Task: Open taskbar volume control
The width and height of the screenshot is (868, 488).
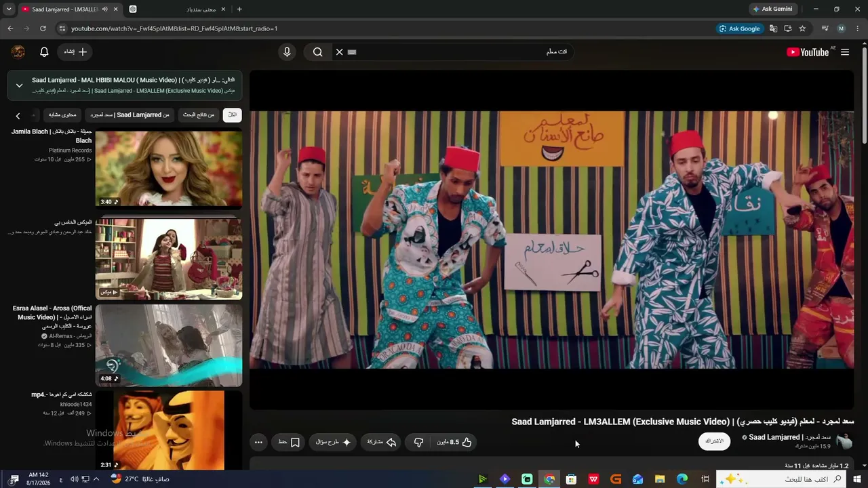Action: [74, 479]
